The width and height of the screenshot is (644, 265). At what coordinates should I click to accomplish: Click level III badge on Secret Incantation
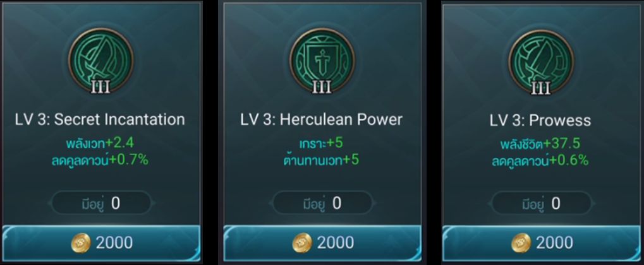click(x=100, y=87)
